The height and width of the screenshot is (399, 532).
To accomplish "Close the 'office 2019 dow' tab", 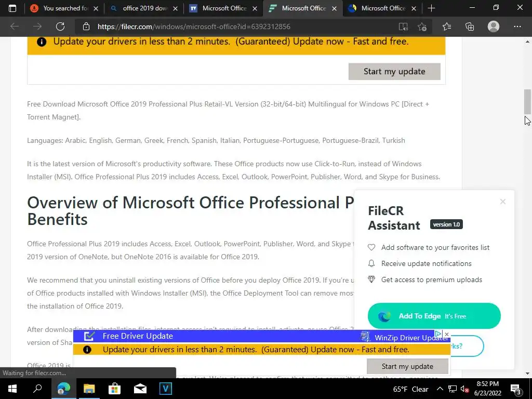I will [x=175, y=8].
